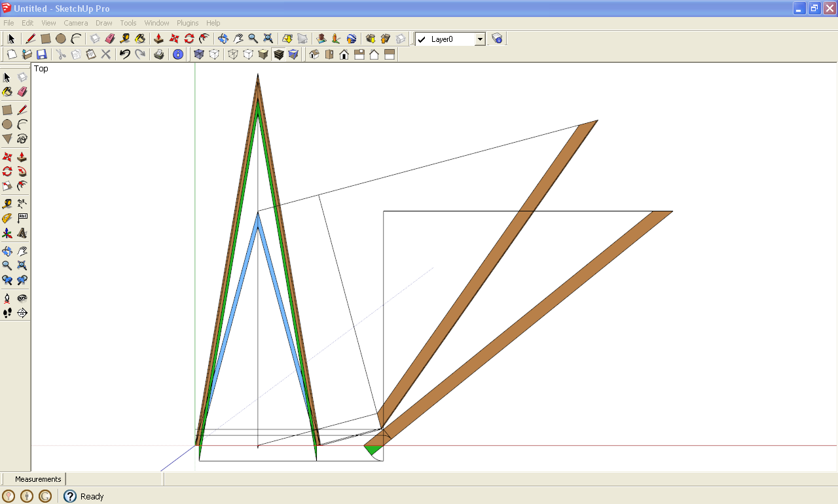Select the Tape Measure tool
Screen dimensions: 838x504
coord(7,204)
